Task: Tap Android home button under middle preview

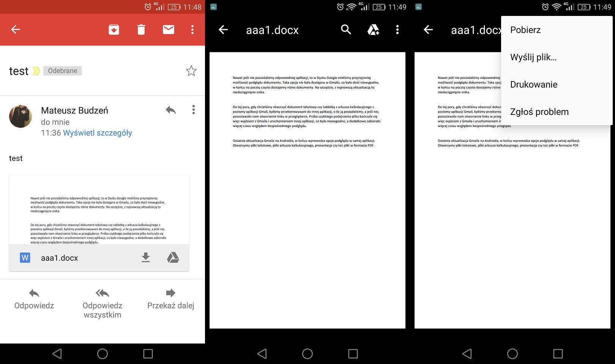Action: [x=307, y=354]
